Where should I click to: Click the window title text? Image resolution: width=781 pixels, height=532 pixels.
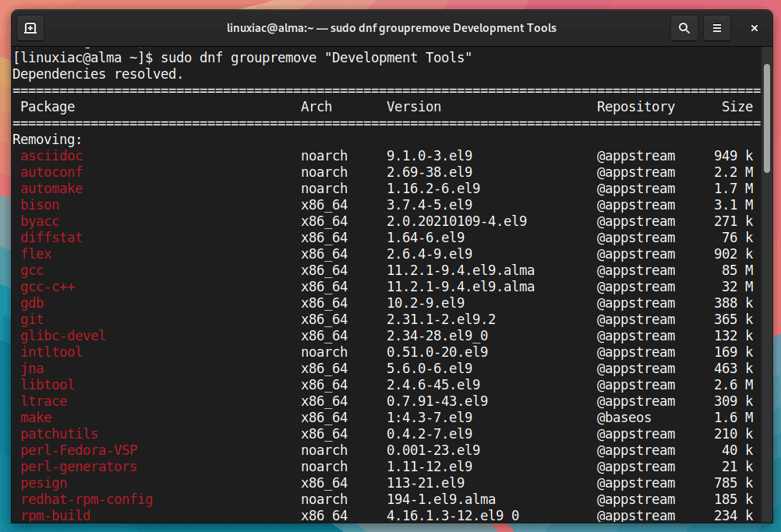click(x=391, y=28)
